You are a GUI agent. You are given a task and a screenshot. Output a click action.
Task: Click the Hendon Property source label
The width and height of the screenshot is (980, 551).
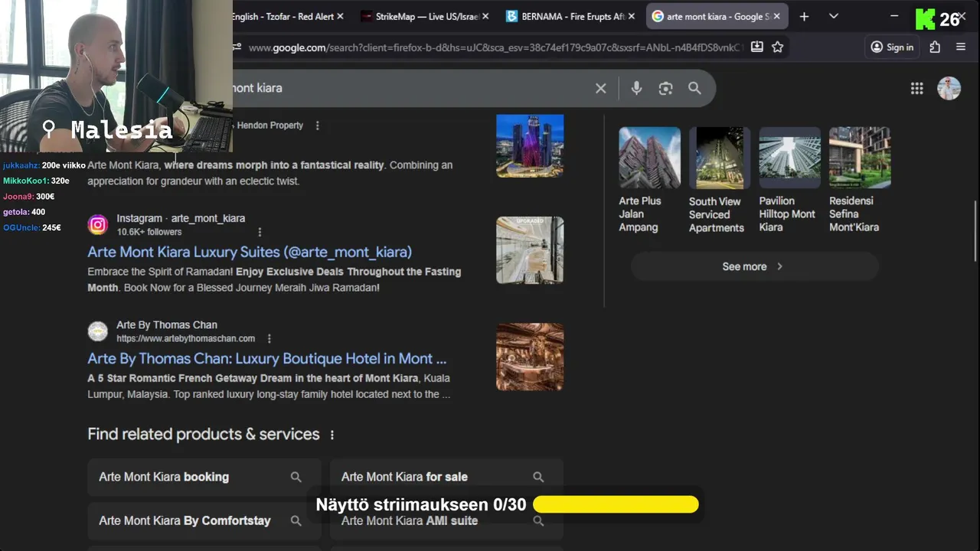(x=270, y=126)
